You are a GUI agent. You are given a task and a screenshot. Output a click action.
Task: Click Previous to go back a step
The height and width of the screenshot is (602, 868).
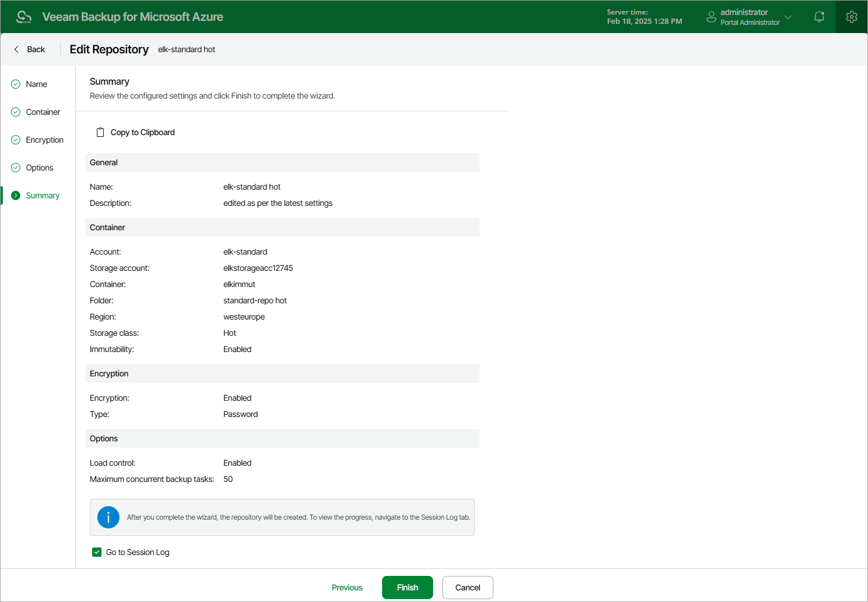pyautogui.click(x=347, y=588)
